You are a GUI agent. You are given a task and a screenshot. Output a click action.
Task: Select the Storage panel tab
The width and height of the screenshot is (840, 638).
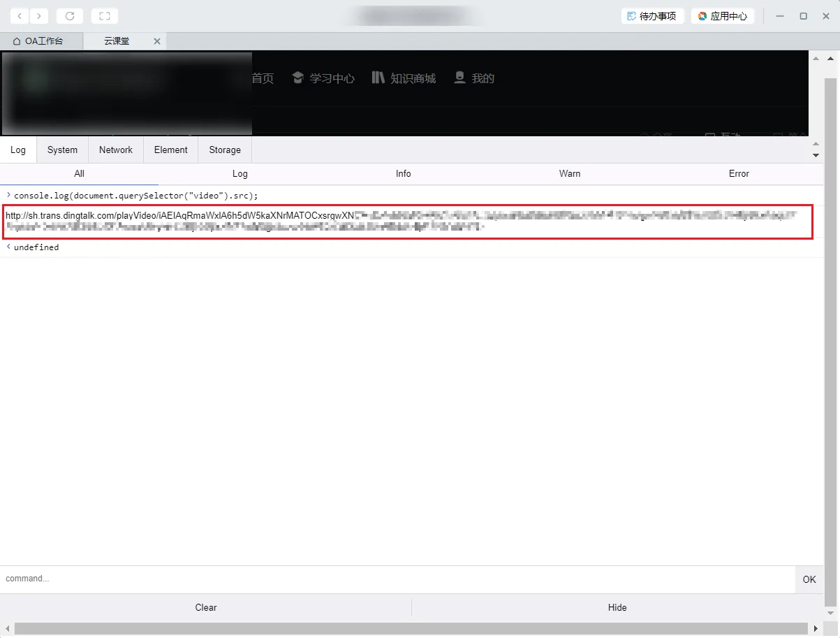225,150
